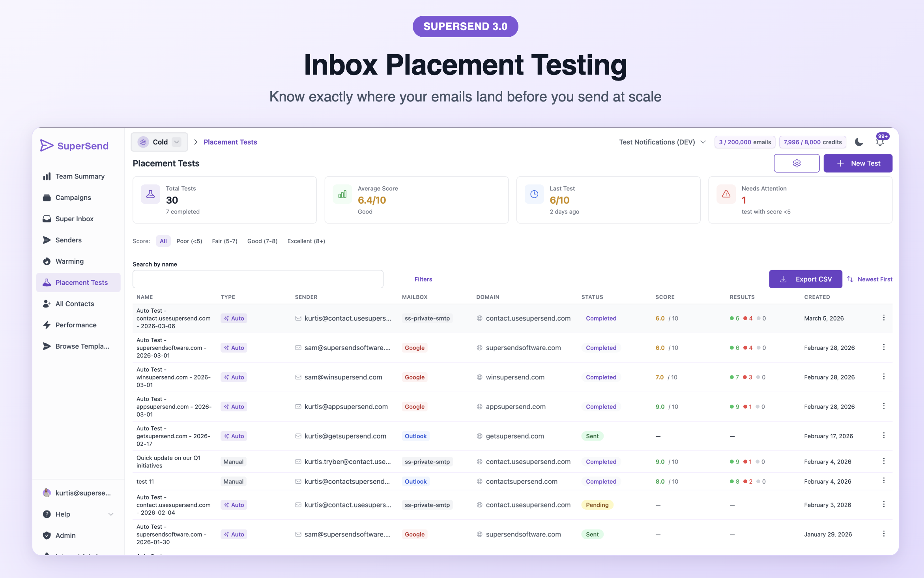Screen dimensions: 924x578
Task: Open the row actions menu for test 11
Action: pyautogui.click(x=884, y=481)
